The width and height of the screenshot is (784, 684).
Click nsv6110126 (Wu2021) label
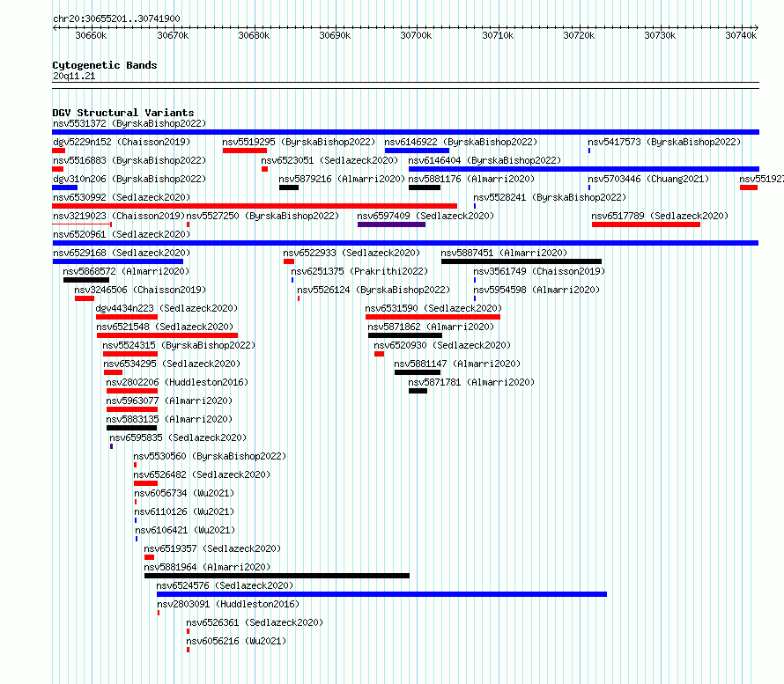pos(184,511)
